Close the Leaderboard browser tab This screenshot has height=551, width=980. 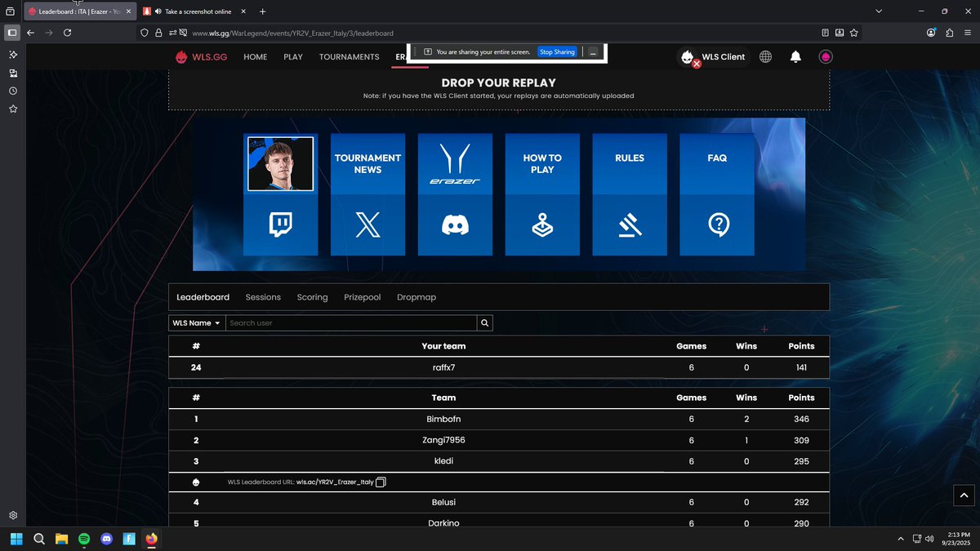click(128, 11)
